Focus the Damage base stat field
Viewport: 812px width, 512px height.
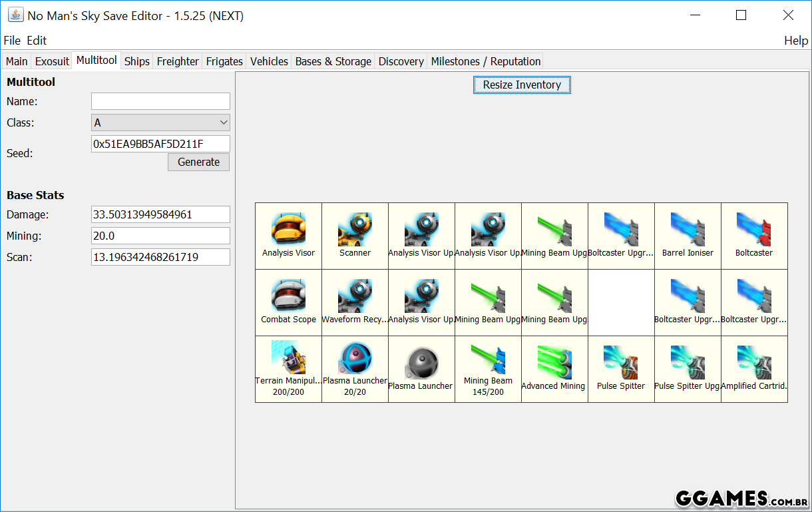coord(160,214)
